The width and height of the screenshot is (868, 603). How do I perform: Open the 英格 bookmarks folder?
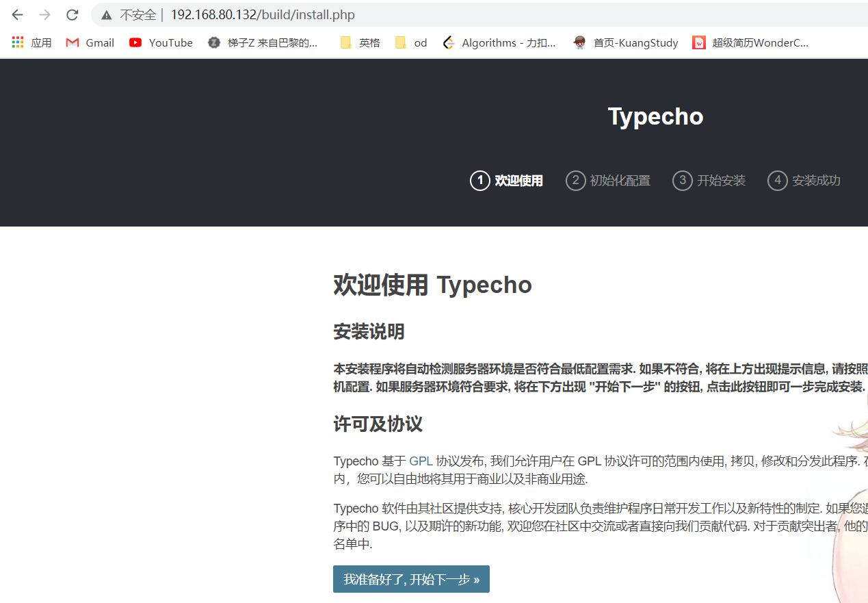point(360,42)
